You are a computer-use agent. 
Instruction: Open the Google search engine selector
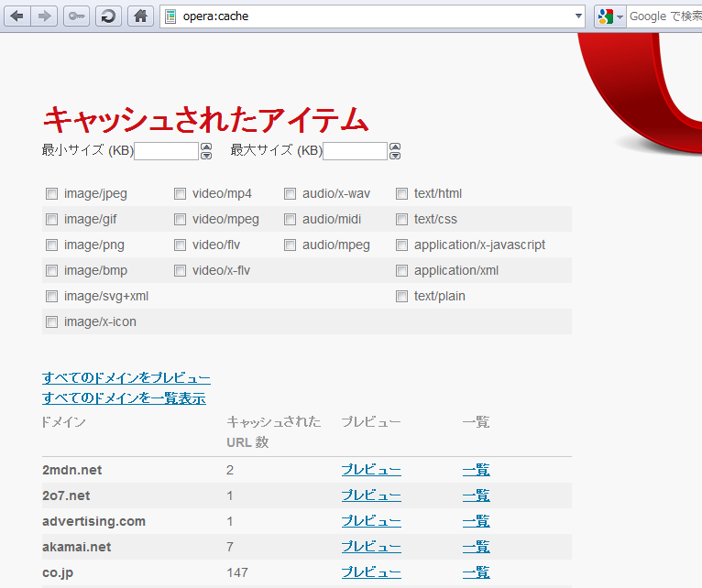coord(610,16)
